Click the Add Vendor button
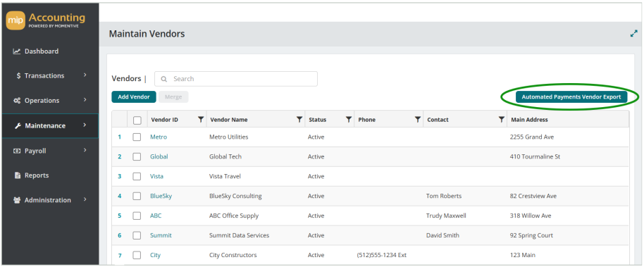644x267 pixels. click(133, 97)
